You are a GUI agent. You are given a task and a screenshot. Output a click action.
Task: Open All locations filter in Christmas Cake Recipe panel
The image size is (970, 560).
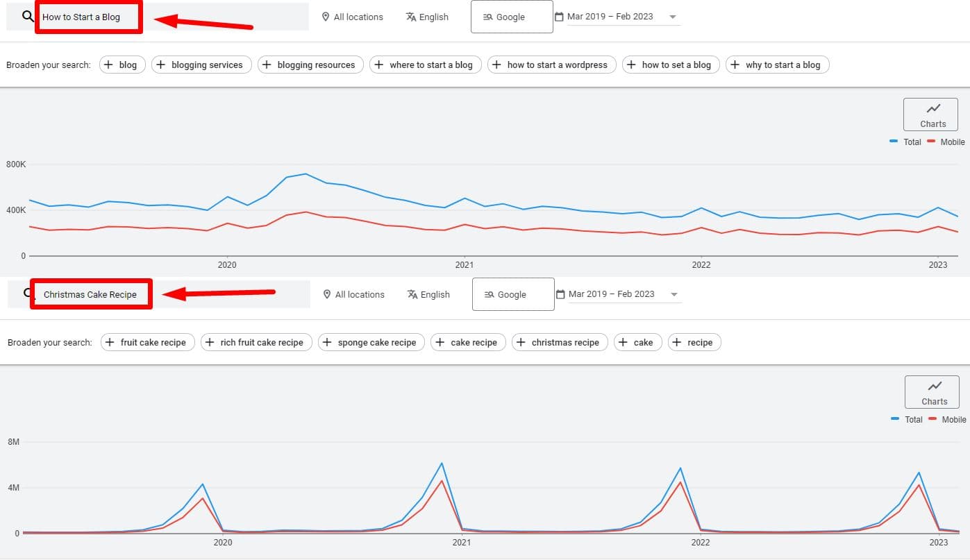353,294
